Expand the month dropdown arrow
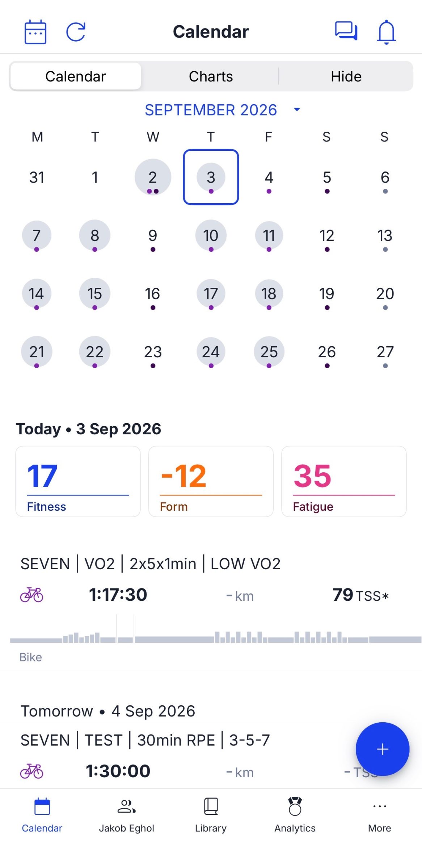Image resolution: width=422 pixels, height=868 pixels. 297,109
